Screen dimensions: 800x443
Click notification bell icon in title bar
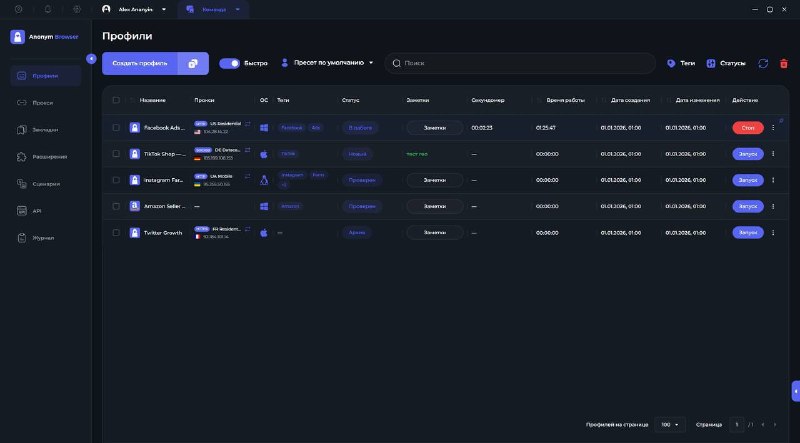pyautogui.click(x=47, y=9)
